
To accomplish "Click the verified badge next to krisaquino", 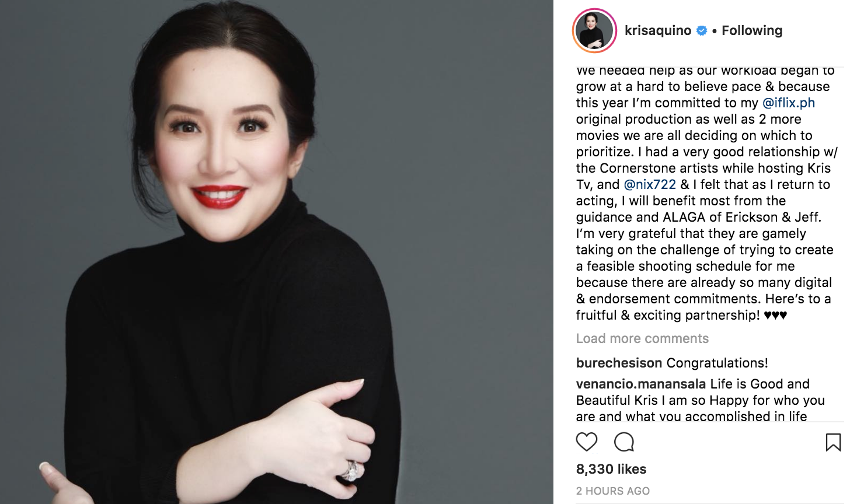I will 702,31.
